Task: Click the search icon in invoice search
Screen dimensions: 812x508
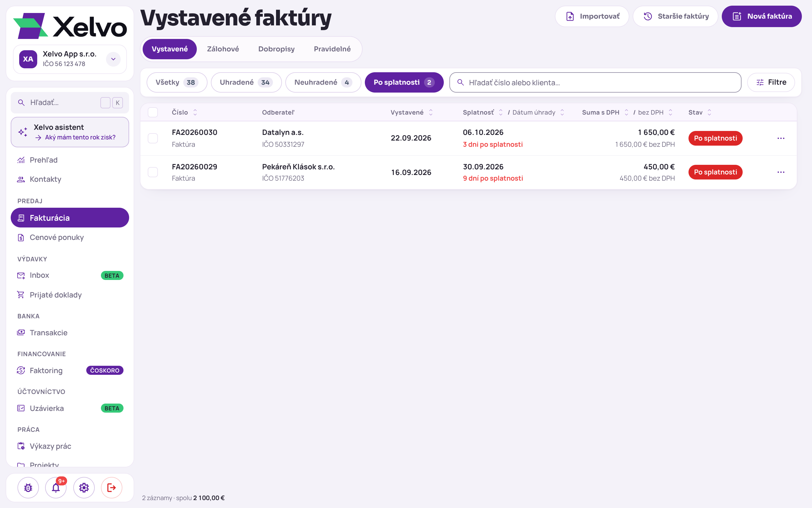Action: (x=461, y=82)
